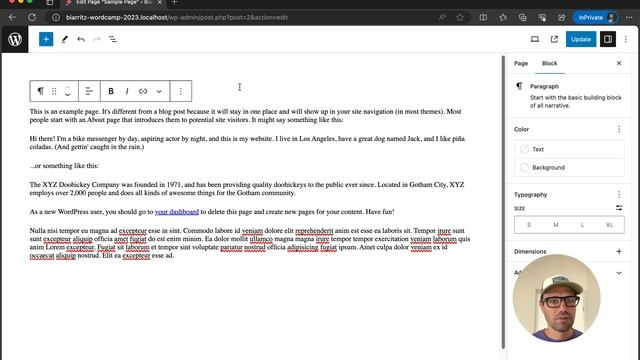Screen dimensions: 640x360
Task: Add a Dimensions option
Action: pos(619,251)
